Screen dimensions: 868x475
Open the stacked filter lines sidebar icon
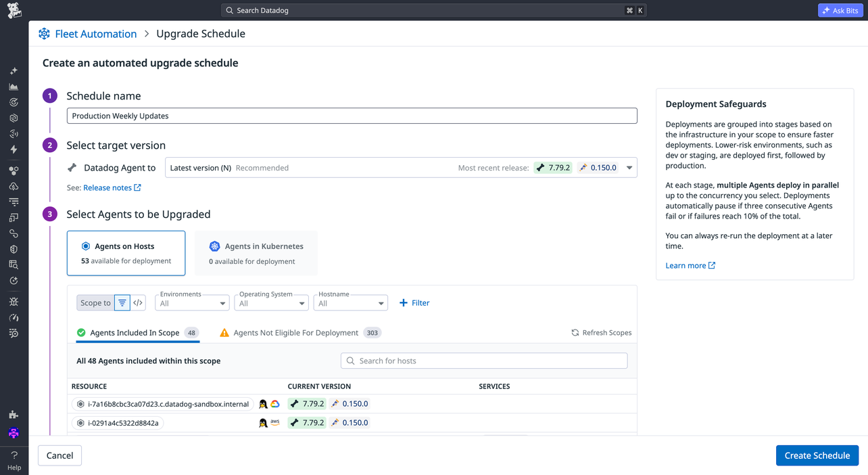tap(14, 202)
